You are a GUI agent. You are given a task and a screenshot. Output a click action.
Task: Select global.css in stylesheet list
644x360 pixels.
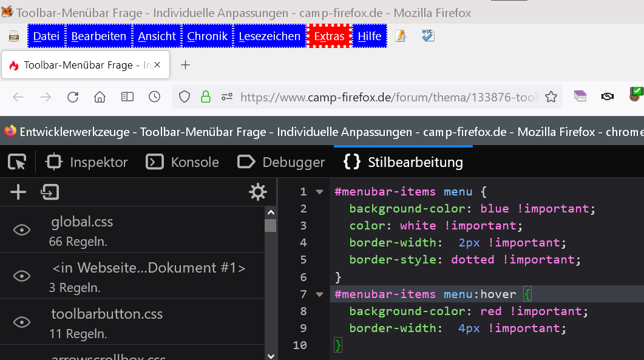132,229
